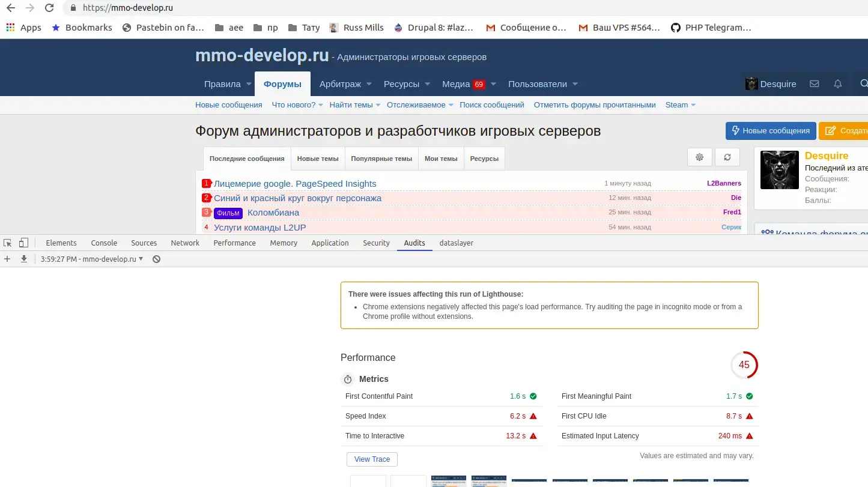868x487 pixels.
Task: Click the View Trace button
Action: [372, 459]
